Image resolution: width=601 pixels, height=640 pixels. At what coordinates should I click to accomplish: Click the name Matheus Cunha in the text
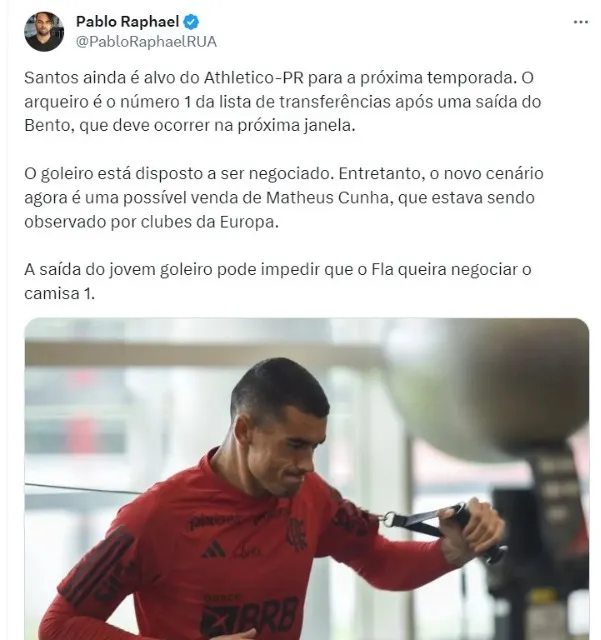point(329,198)
